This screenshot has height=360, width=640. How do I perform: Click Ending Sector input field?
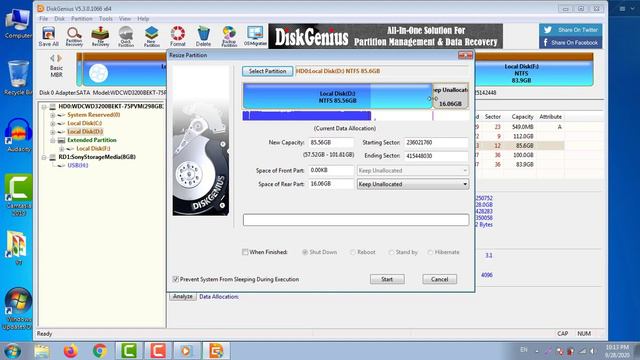point(436,156)
